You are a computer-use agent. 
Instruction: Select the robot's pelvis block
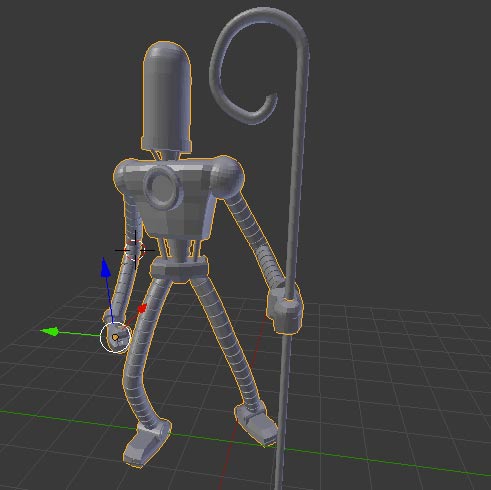[x=179, y=269]
